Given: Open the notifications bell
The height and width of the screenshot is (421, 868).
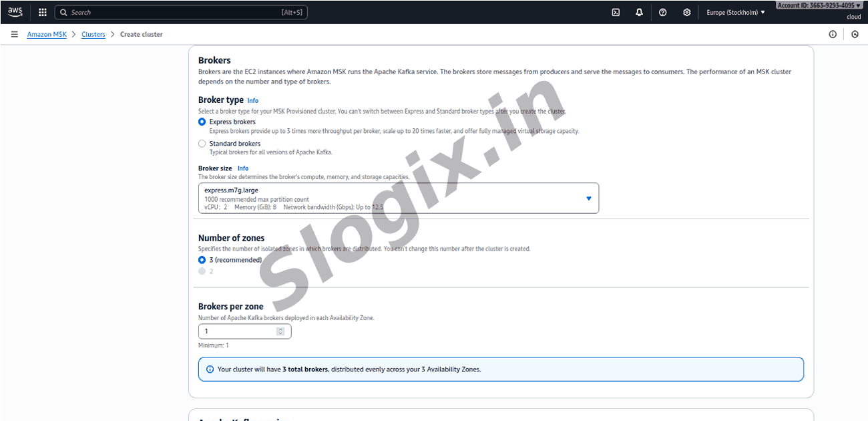Looking at the screenshot, I should coord(639,12).
